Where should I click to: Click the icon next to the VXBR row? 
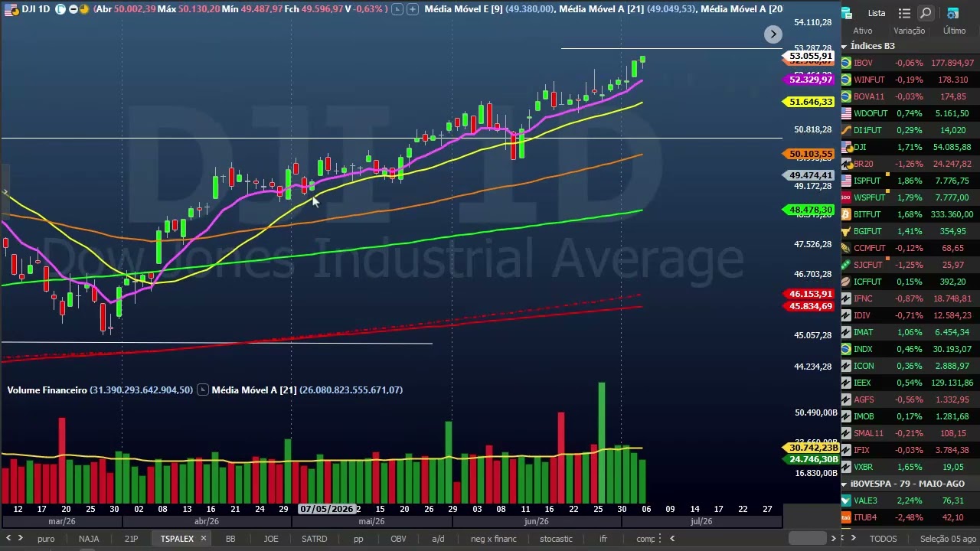point(846,467)
